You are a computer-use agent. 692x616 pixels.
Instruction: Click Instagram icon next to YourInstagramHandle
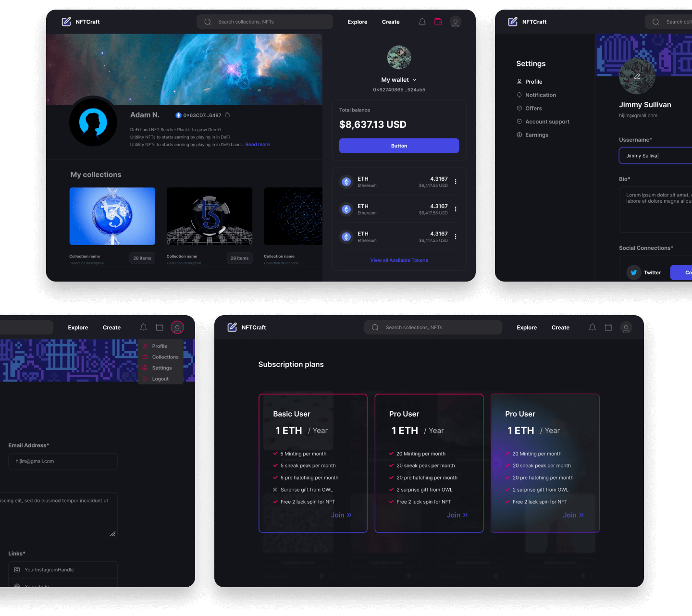point(17,569)
